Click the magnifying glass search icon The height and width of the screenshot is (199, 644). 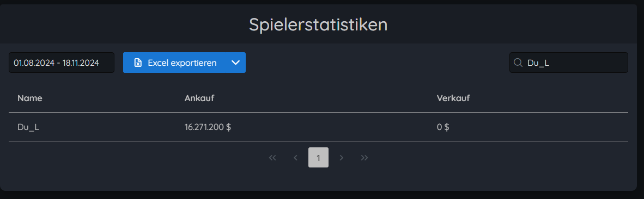click(518, 63)
